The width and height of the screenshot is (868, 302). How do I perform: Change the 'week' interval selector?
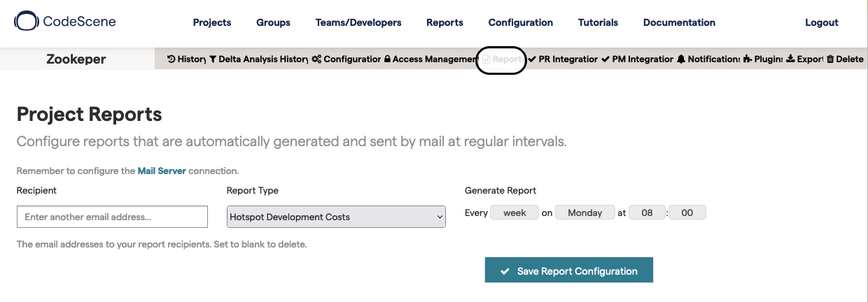point(514,213)
